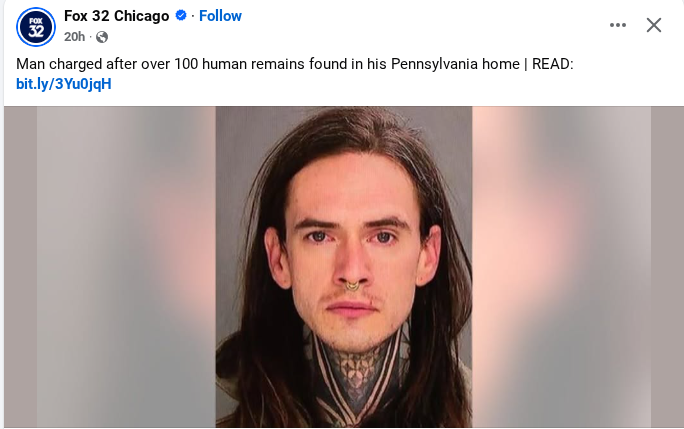This screenshot has width=684, height=429.
Task: Click the word READ: in the caption
Action: 552,64
